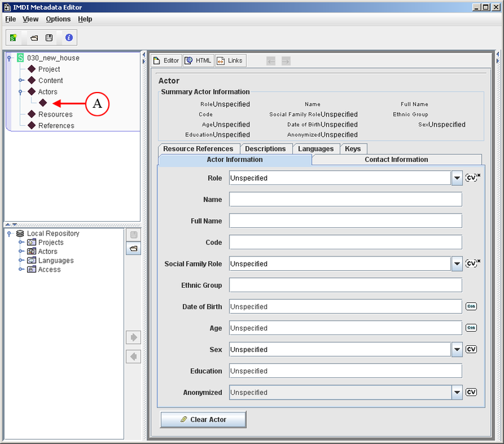Switch to the Contact Information tab

point(397,160)
